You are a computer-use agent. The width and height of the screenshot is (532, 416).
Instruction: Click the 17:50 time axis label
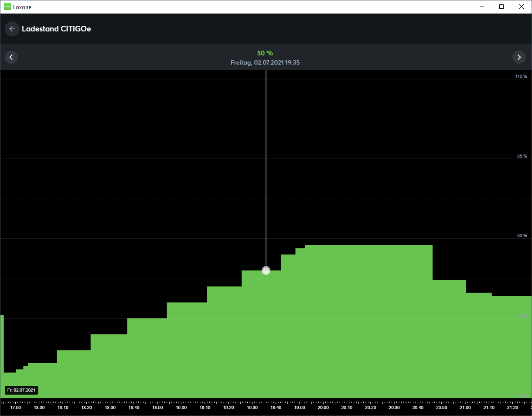pos(16,408)
